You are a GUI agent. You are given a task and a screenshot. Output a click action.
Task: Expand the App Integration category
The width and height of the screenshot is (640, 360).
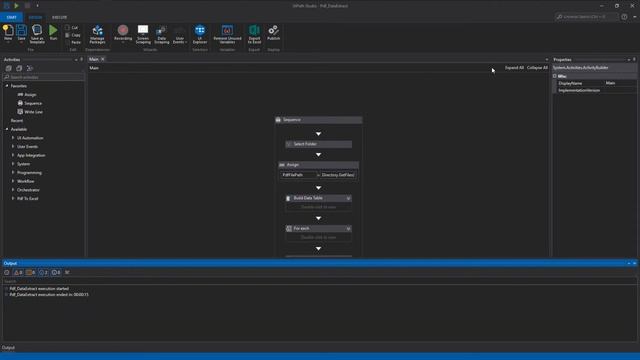(13, 155)
